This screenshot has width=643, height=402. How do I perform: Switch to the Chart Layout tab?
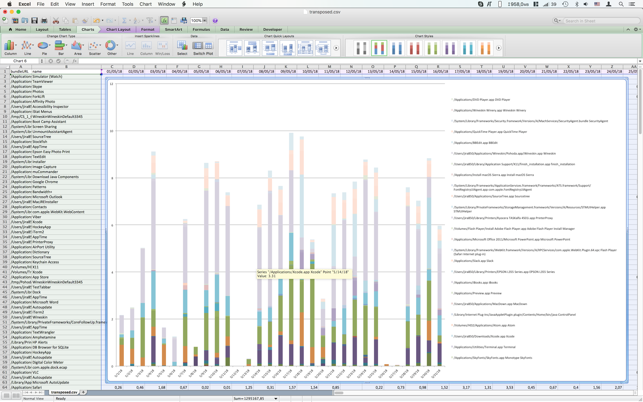click(x=118, y=30)
